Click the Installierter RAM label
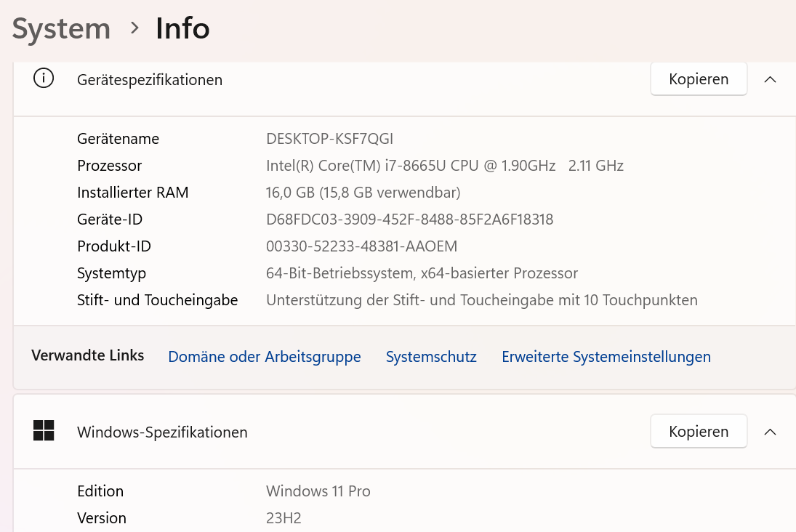 point(133,193)
